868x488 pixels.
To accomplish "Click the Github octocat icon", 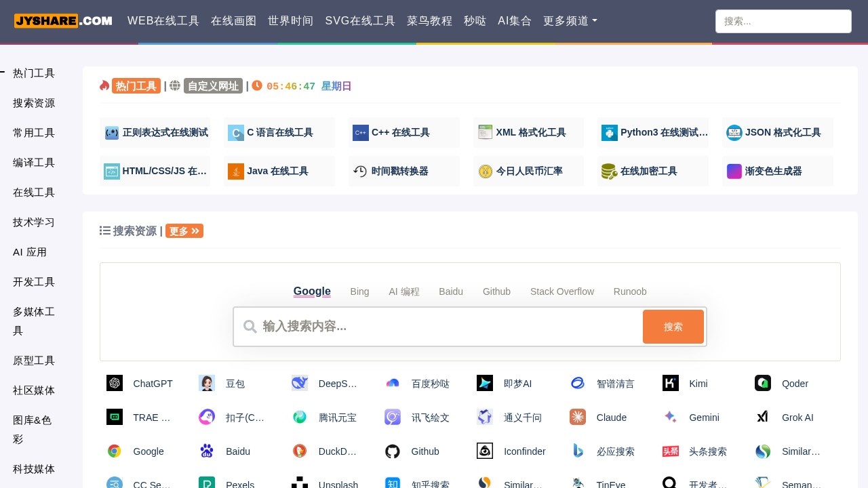I will (393, 451).
